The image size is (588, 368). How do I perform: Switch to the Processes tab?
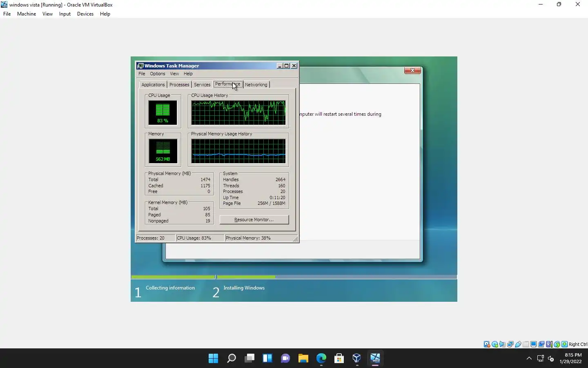[x=179, y=85]
